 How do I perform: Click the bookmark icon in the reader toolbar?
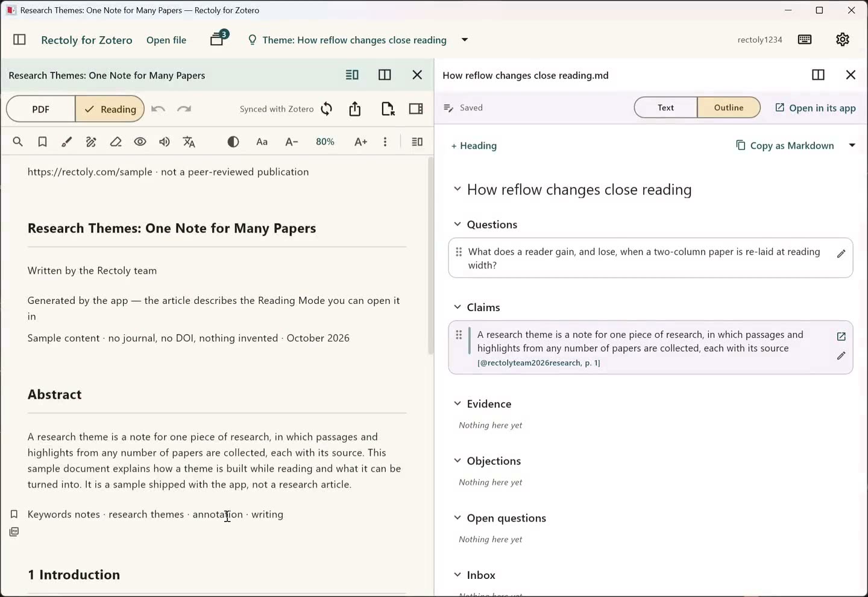click(42, 142)
